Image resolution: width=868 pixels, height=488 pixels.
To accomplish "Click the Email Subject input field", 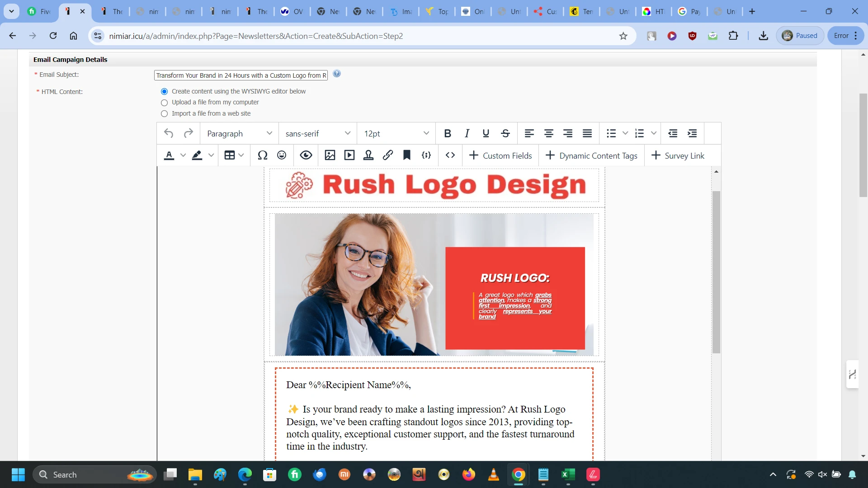I will 241,75.
